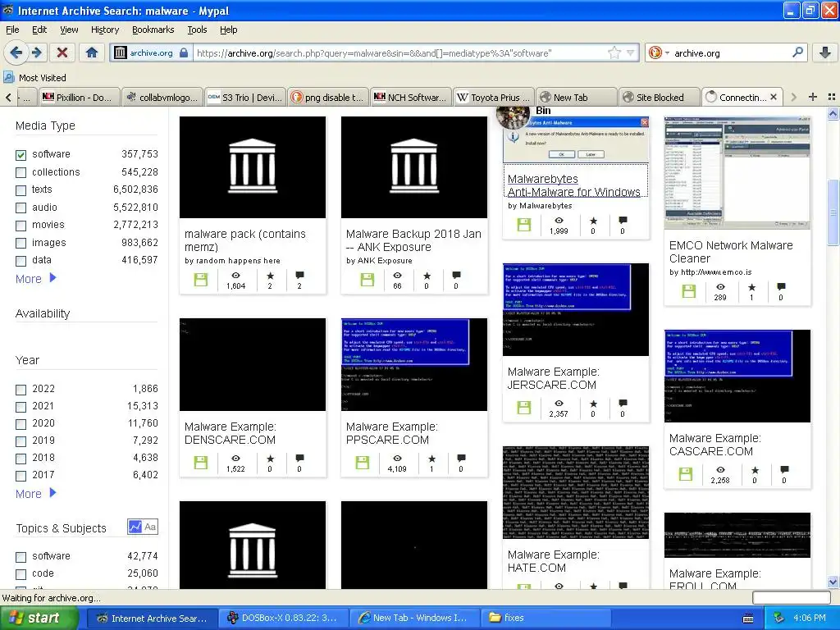Open the Bookmarks menu
This screenshot has height=630, width=840.
(153, 30)
